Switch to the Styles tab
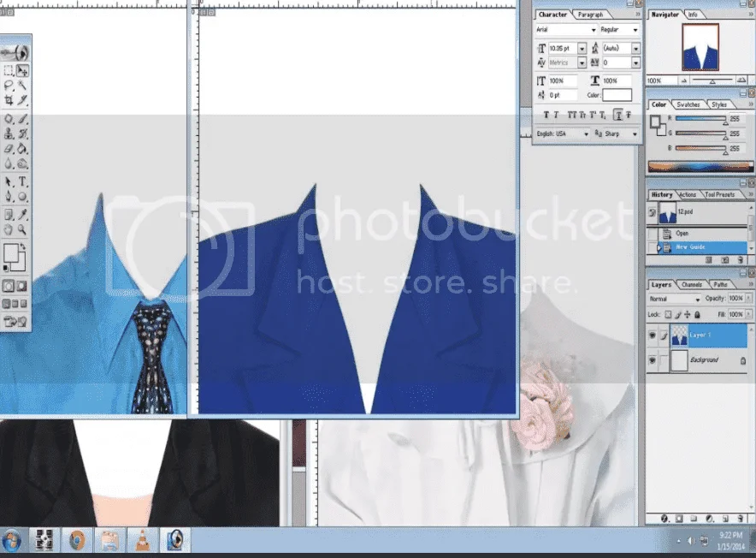756x558 pixels. tap(719, 104)
